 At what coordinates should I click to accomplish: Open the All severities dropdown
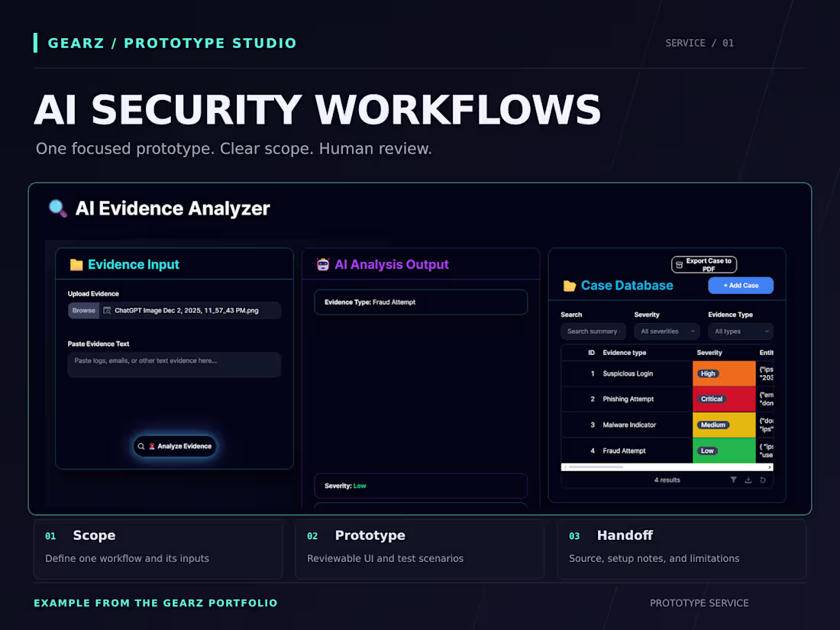(667, 331)
